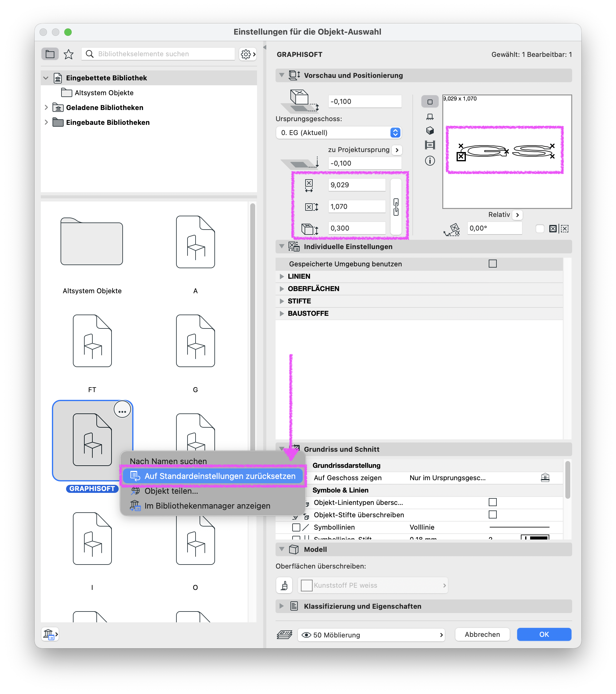The image size is (616, 694).
Task: Click the Relativ arrow button
Action: (517, 215)
